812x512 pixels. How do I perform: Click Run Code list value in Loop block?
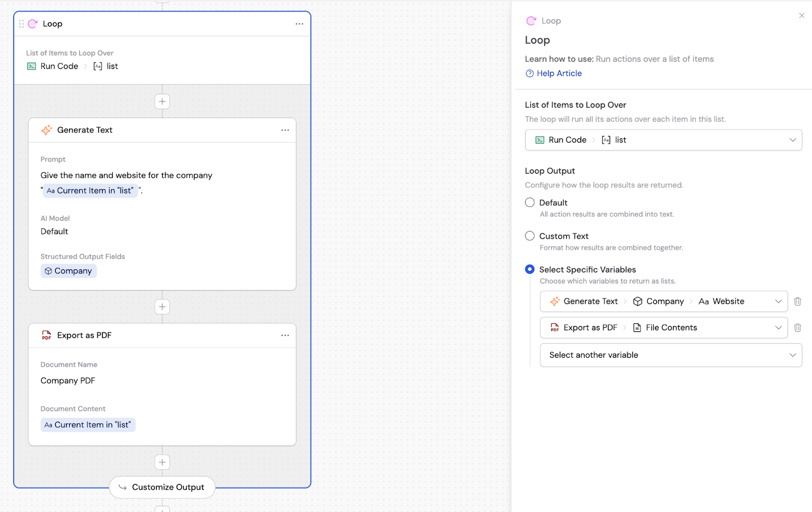pyautogui.click(x=73, y=66)
